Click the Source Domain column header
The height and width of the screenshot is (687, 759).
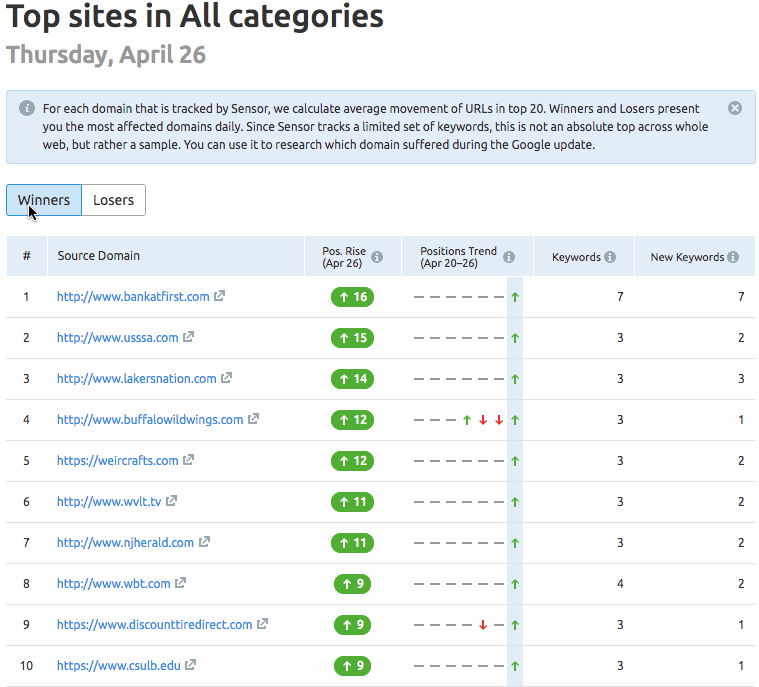pos(98,256)
